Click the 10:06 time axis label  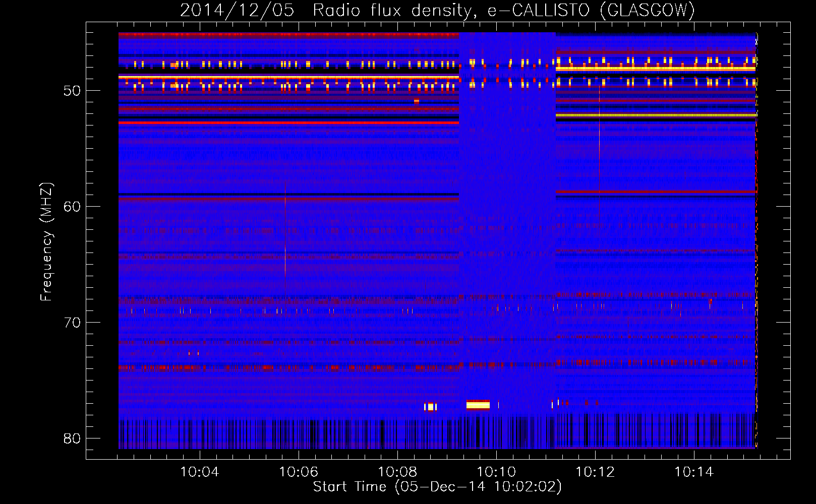coord(299,472)
